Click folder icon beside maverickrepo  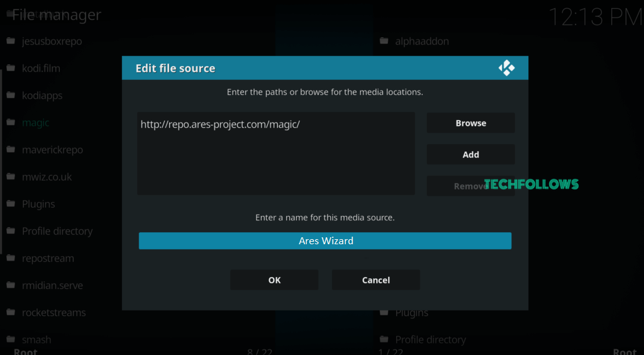click(11, 150)
